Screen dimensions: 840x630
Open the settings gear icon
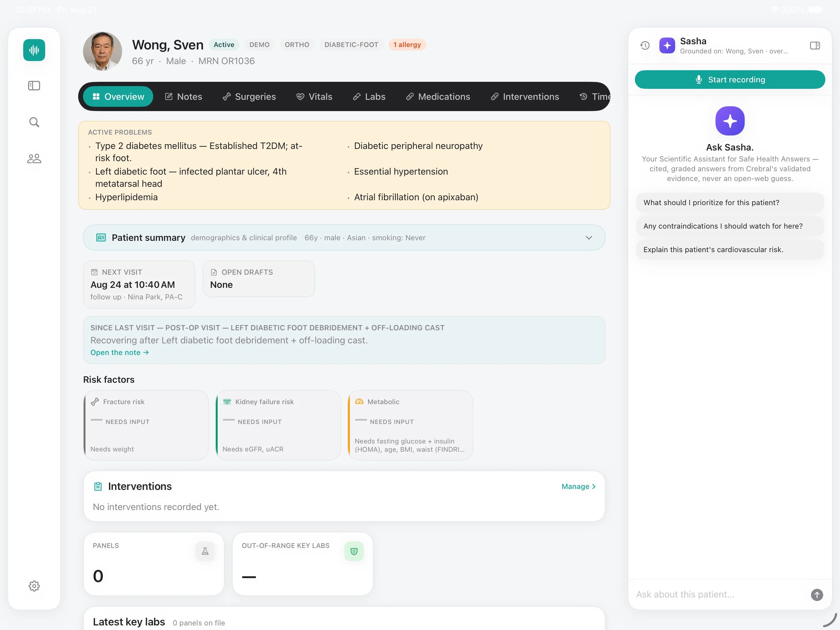[34, 586]
